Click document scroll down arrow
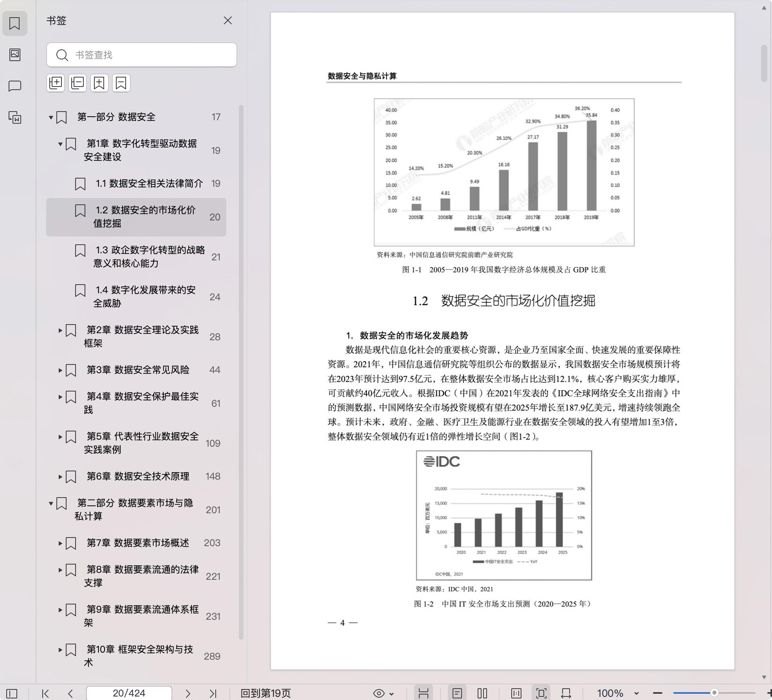This screenshot has width=772, height=700. click(764, 677)
